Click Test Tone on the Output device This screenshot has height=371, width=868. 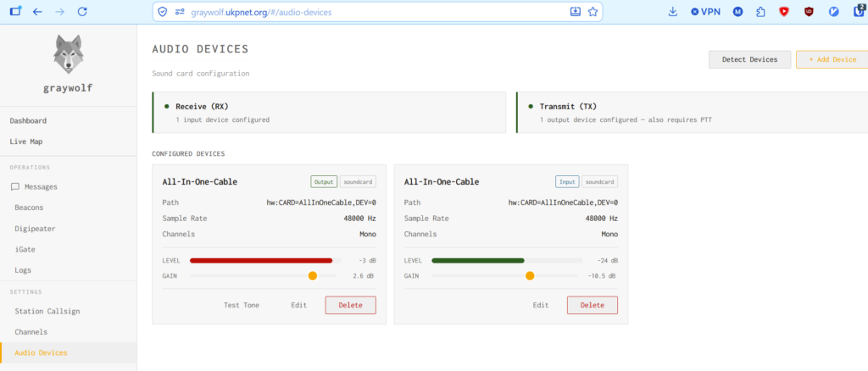[242, 305]
